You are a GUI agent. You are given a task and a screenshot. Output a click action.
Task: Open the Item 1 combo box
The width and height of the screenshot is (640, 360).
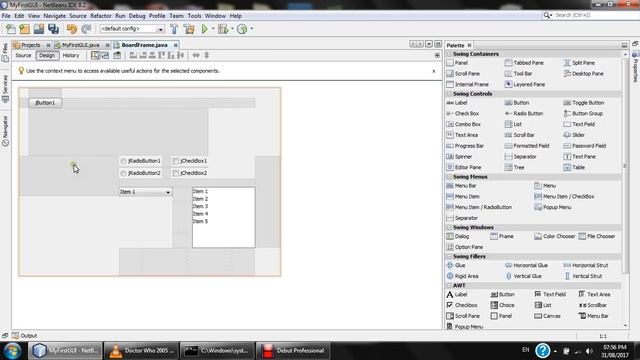145,192
